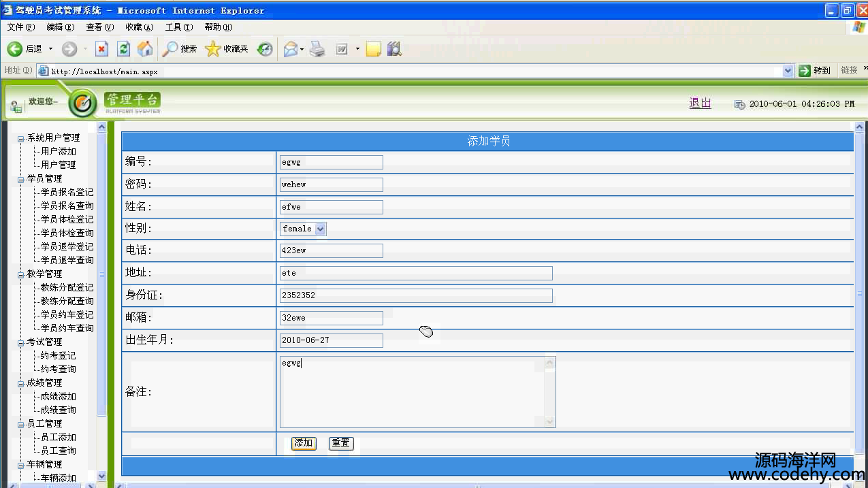Collapse the 员工管理 tree node

pos(21,424)
